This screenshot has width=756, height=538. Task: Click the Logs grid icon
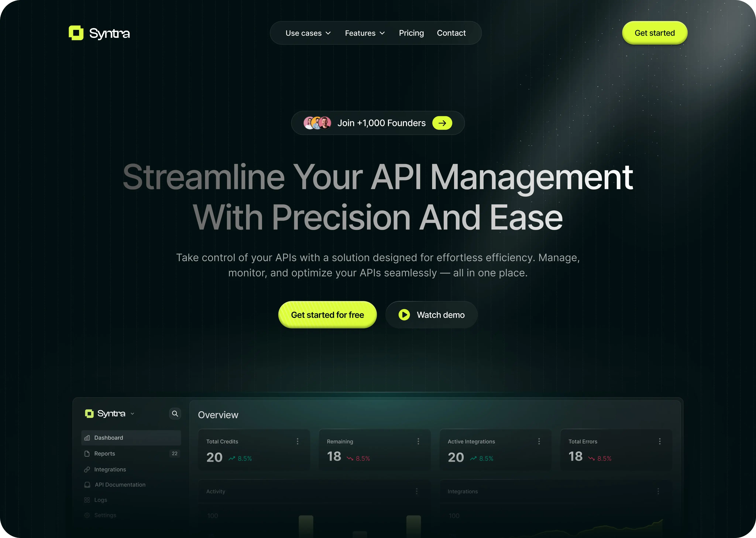tap(87, 500)
